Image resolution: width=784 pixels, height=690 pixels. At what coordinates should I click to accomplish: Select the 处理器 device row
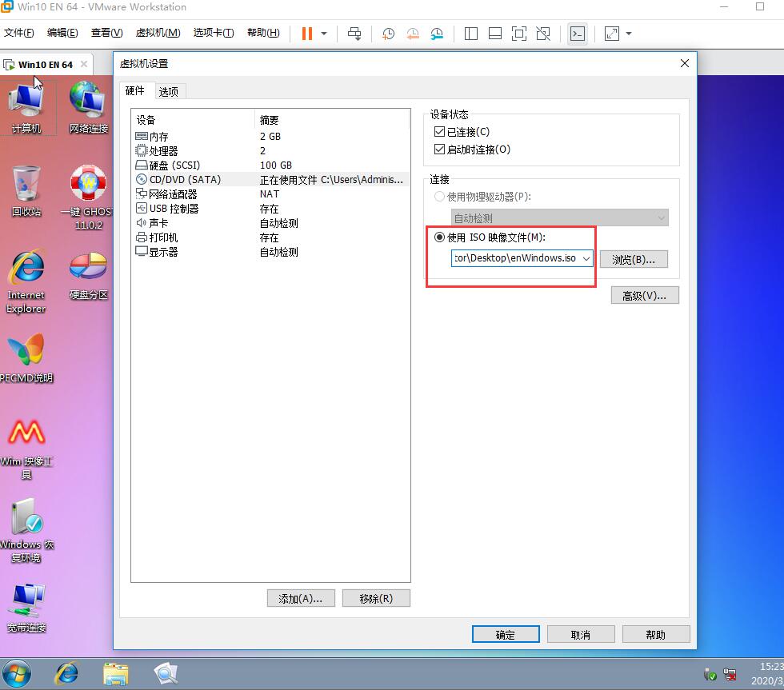coord(270,151)
